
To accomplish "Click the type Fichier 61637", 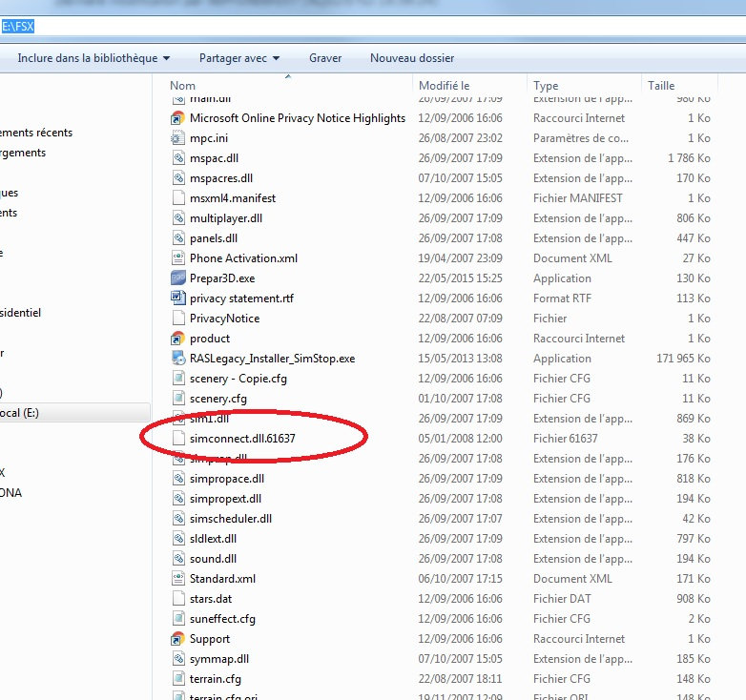I will coord(565,439).
